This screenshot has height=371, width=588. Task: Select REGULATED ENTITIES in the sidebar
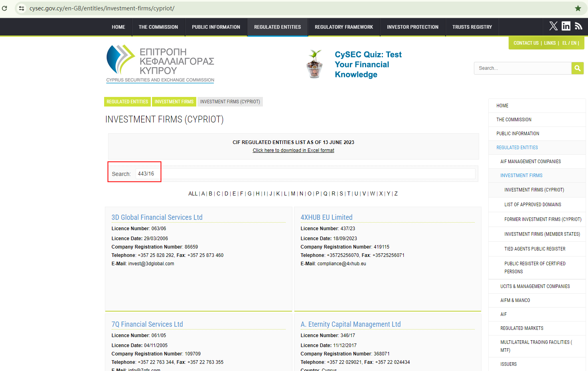pos(537,148)
